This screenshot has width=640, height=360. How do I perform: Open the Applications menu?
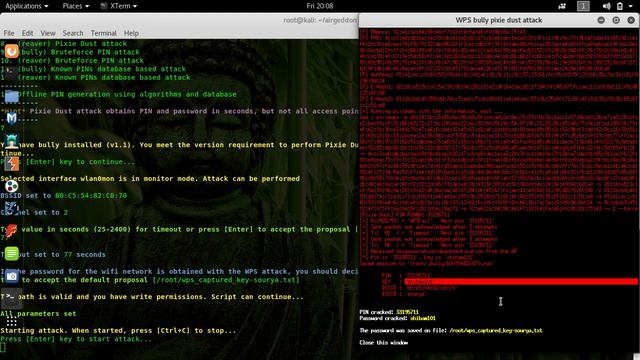pos(27,6)
